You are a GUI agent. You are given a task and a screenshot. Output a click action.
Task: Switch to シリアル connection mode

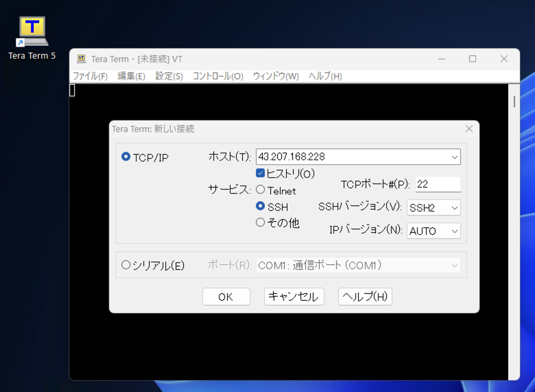pyautogui.click(x=126, y=265)
